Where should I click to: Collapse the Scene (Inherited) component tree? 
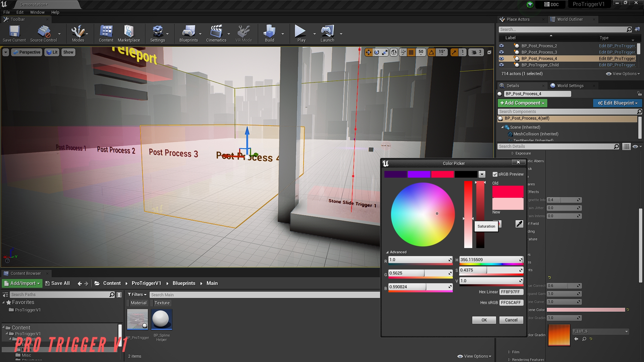coord(503,127)
